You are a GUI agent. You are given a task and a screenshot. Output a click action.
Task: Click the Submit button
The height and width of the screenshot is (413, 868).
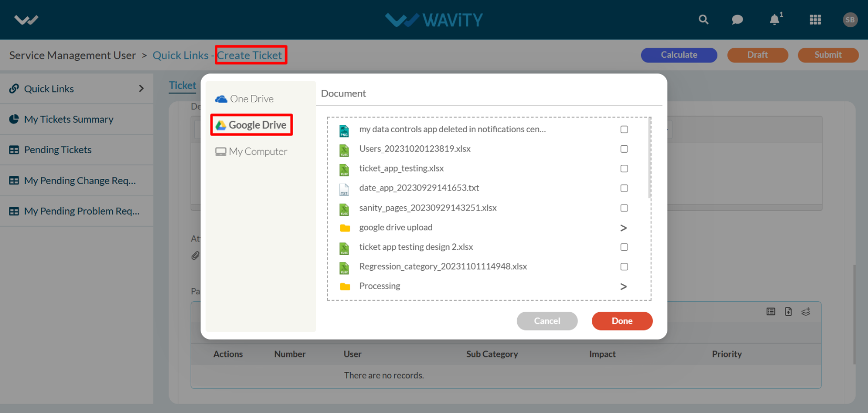point(828,55)
